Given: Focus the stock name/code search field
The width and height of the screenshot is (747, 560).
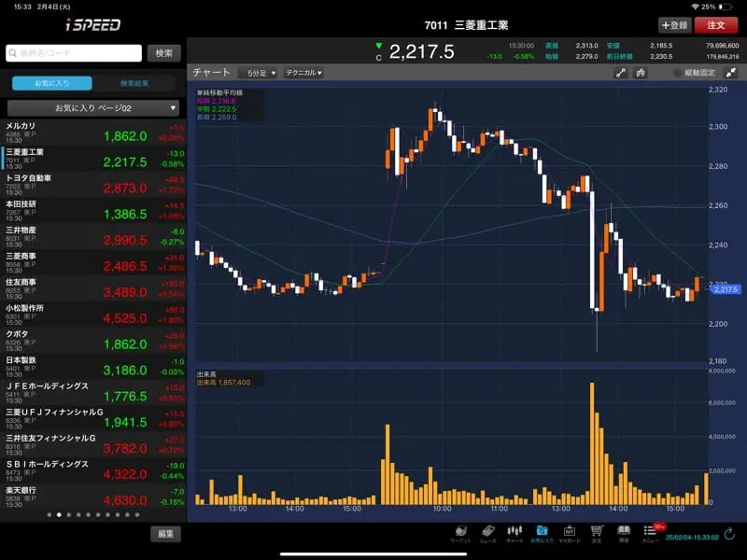Looking at the screenshot, I should point(74,53).
